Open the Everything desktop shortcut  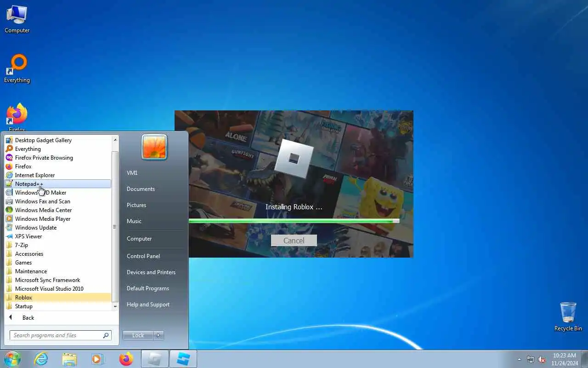(x=17, y=69)
